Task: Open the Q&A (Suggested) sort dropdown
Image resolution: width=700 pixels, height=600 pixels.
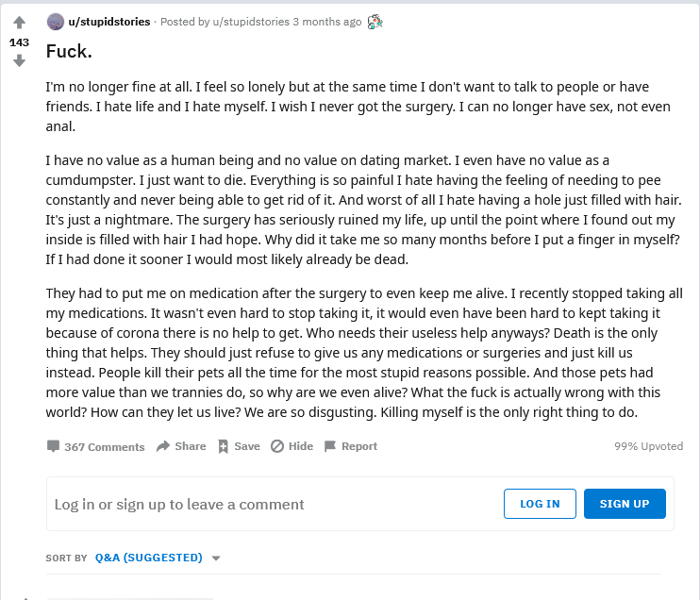Action: (149, 558)
